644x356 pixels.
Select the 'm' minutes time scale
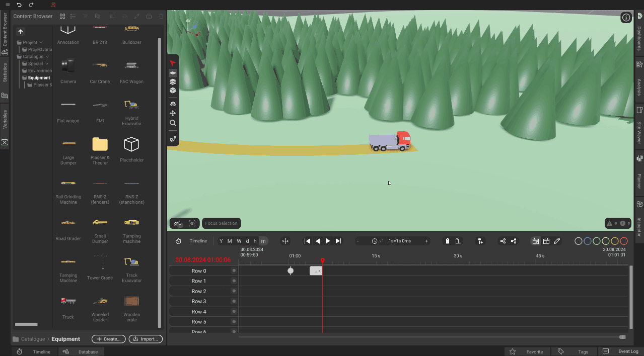[263, 241]
